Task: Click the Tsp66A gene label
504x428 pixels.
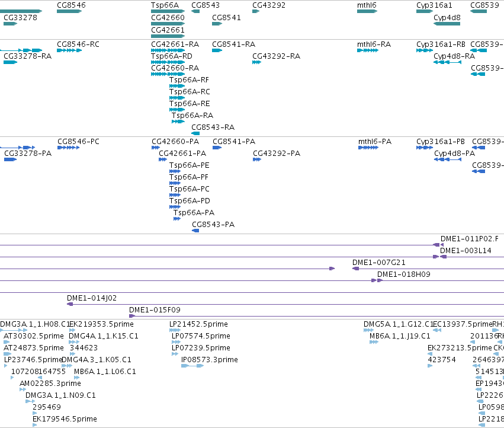Action: (165, 5)
